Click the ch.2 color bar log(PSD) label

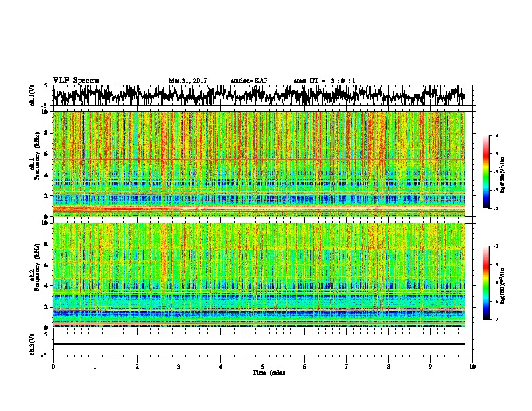tap(503, 285)
